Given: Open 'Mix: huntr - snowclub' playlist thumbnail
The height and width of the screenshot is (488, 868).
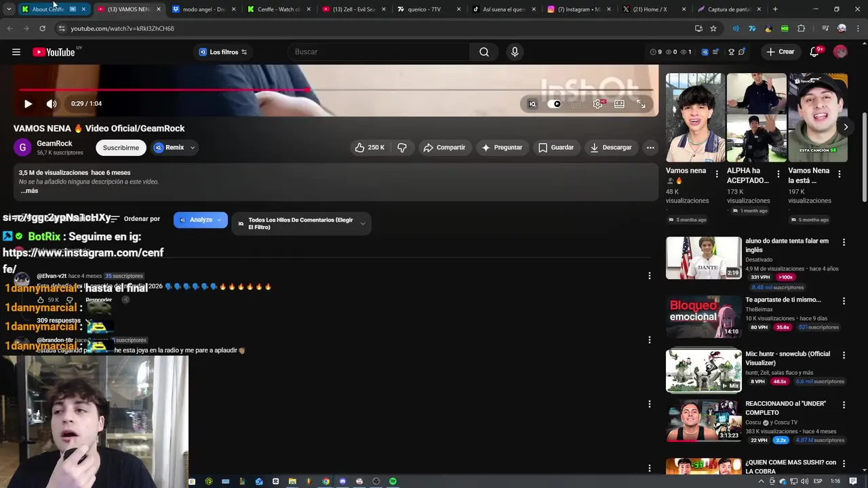Looking at the screenshot, I should (x=703, y=371).
